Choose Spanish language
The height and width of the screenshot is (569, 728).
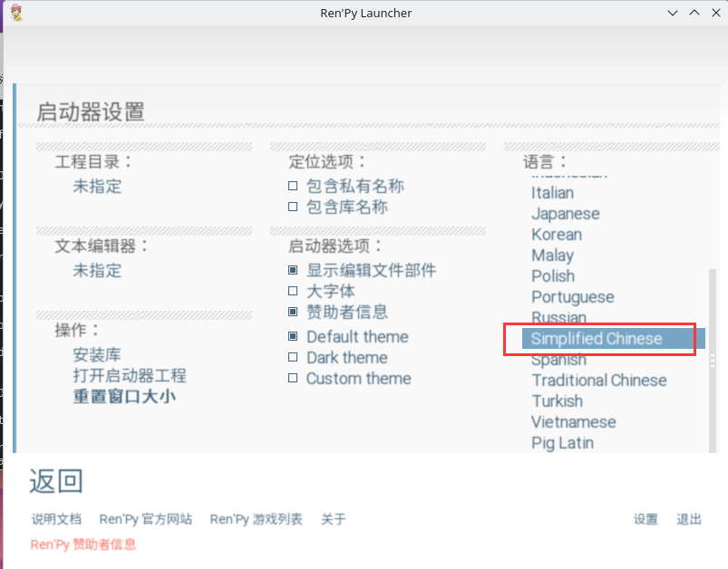click(558, 359)
